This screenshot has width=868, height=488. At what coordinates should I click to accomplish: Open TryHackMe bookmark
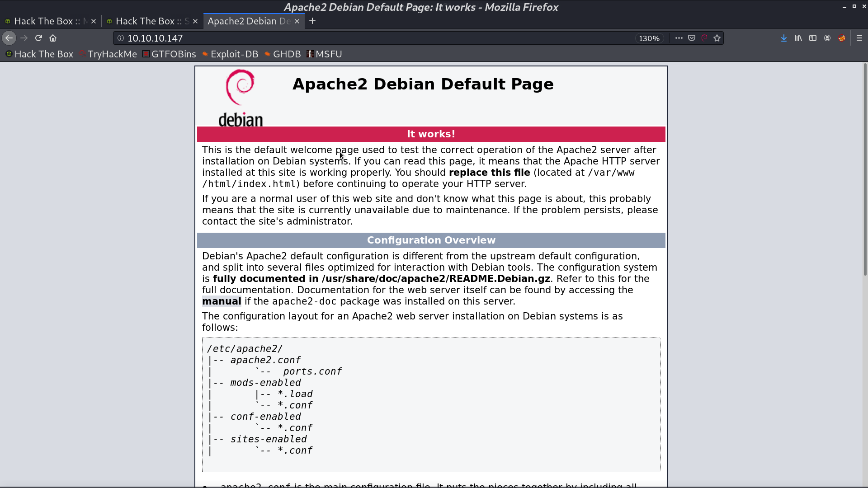pyautogui.click(x=108, y=54)
